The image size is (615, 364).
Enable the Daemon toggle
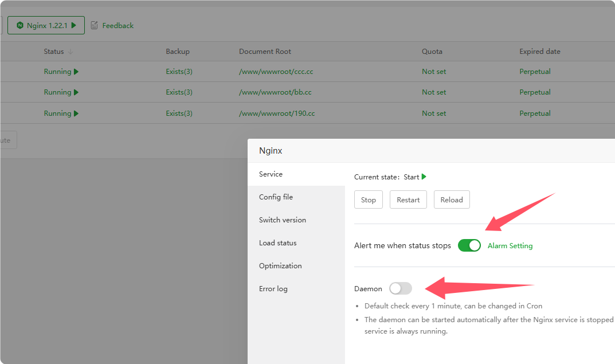400,288
